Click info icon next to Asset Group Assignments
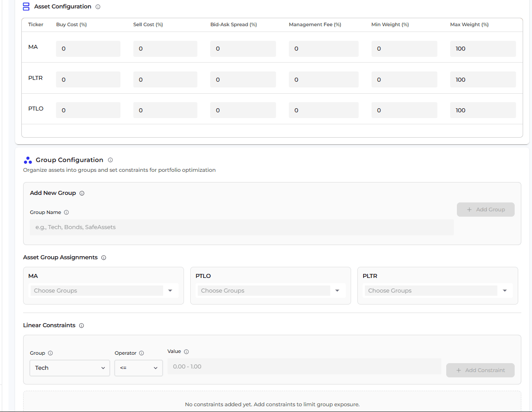Screen dimensions: 532x412 [x=104, y=257]
